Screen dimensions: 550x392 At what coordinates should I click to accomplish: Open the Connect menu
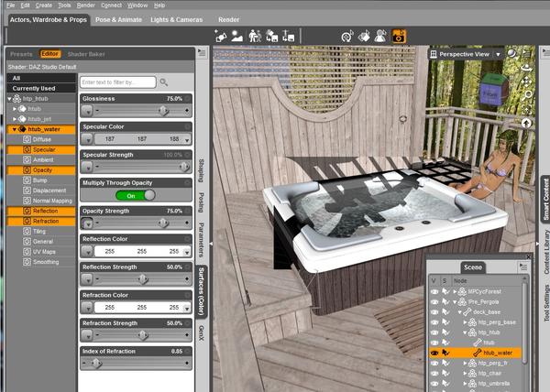(112, 5)
